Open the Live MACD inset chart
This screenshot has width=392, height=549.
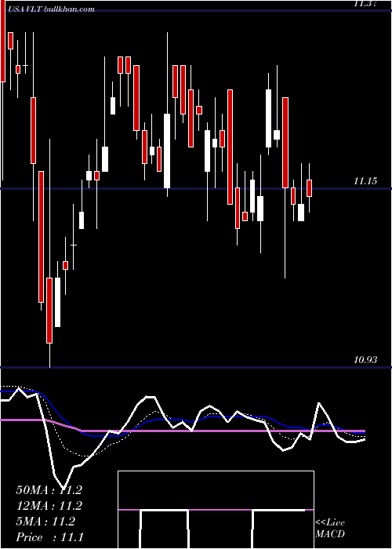[x=216, y=510]
